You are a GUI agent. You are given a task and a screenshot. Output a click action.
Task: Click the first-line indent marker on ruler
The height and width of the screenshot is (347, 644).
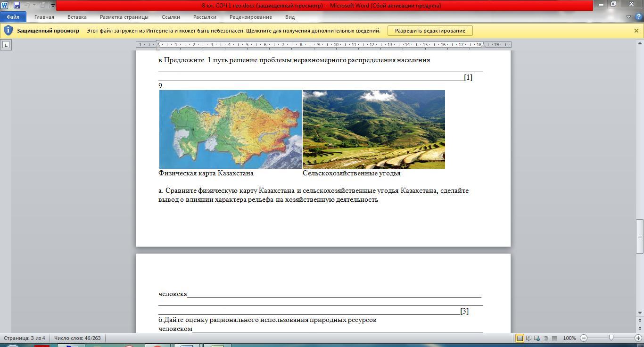pyautogui.click(x=158, y=42)
